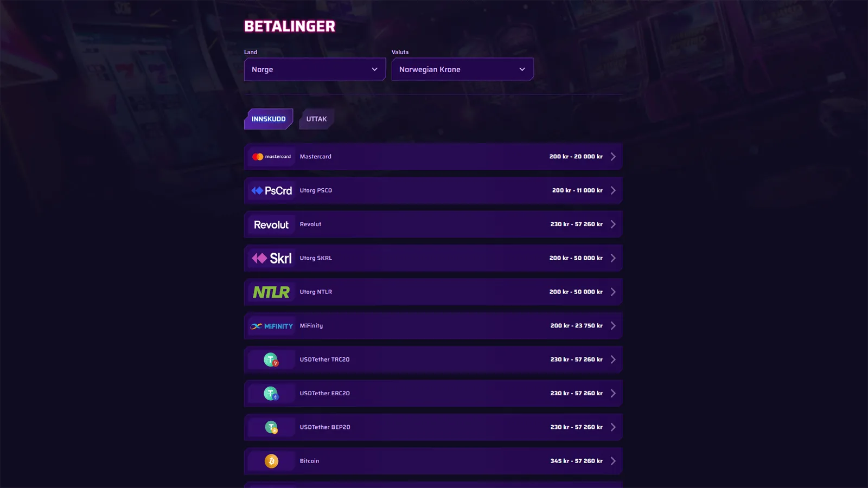Screen dimensions: 868x488
Task: Select the Innskudd tab
Action: coord(269,119)
